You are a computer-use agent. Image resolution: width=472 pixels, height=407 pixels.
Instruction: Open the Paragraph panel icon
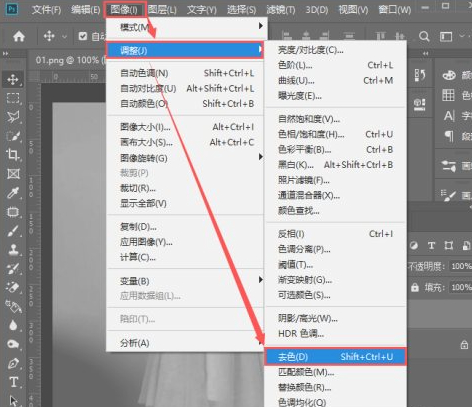(x=449, y=136)
